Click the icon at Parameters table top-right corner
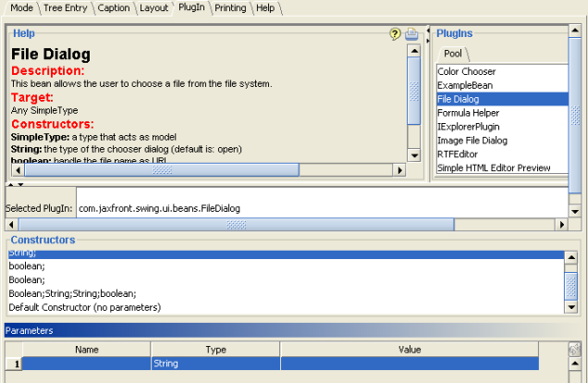The width and height of the screenshot is (588, 383). [574, 349]
